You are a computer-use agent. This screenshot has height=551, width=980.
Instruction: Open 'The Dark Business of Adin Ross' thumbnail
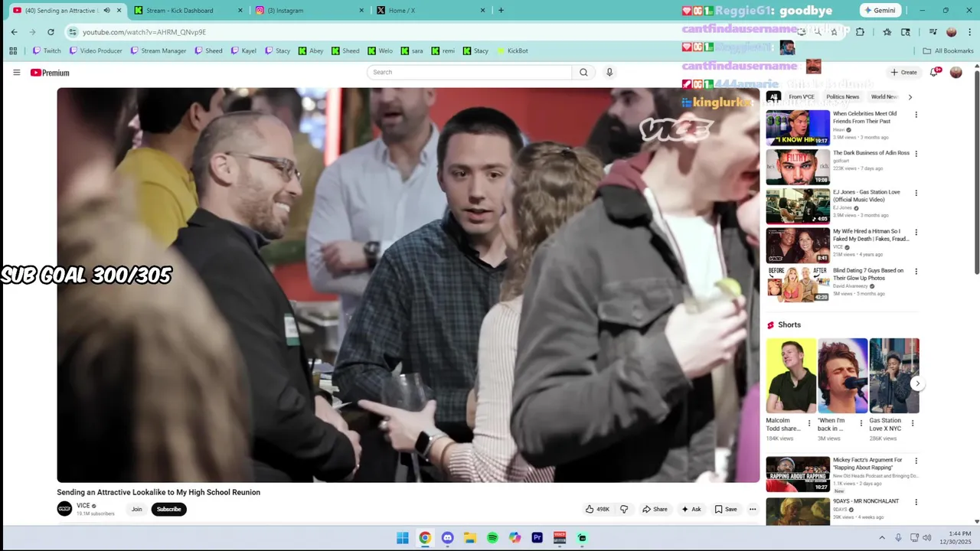coord(798,167)
